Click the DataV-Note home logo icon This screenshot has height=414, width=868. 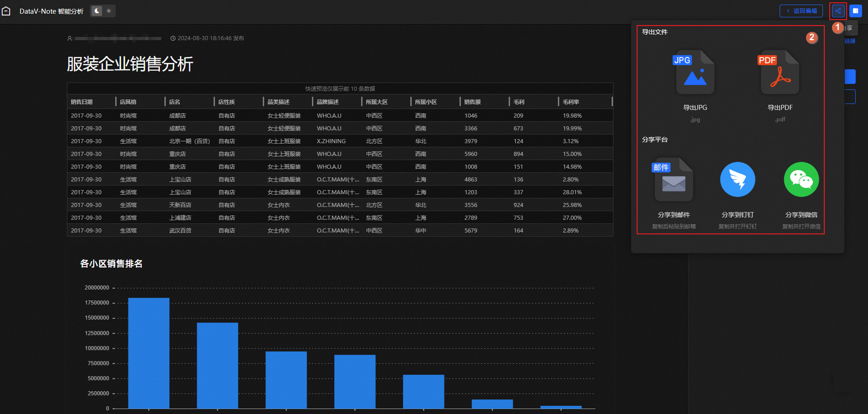(6, 11)
